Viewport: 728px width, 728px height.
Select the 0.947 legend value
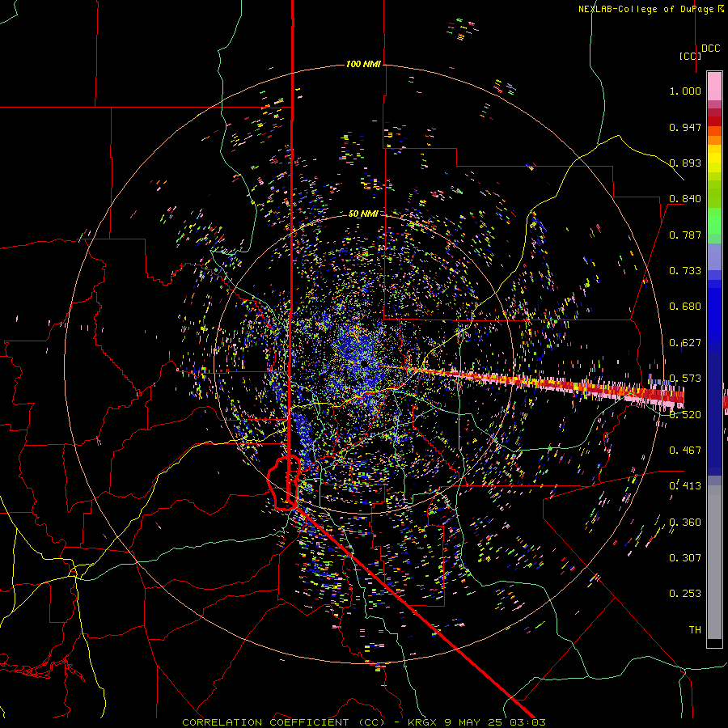coord(685,127)
